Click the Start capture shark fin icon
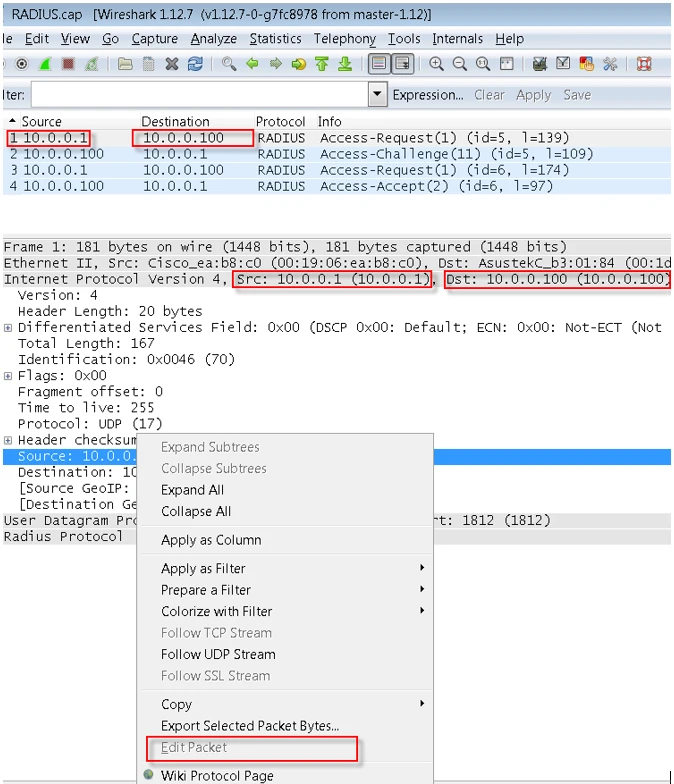Image resolution: width=674 pixels, height=784 pixels. click(46, 64)
